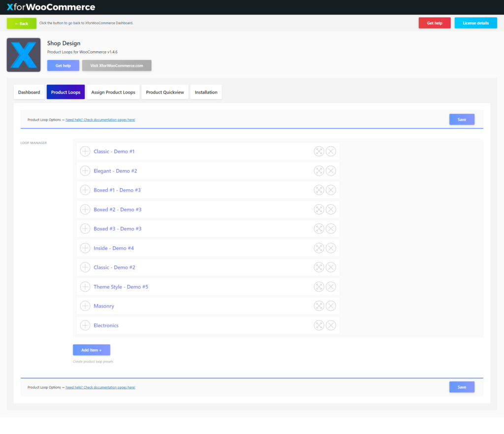Click the move icon for Classic - Demo #1
Viewport: 504px width, 434px height.
click(319, 151)
